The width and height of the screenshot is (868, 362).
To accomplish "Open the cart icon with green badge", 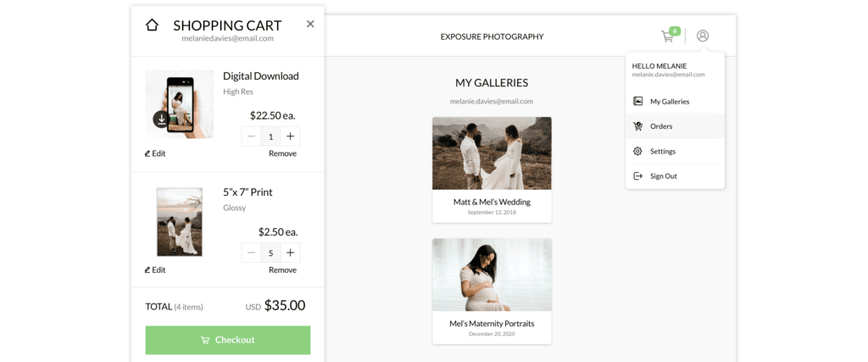I will [x=670, y=36].
